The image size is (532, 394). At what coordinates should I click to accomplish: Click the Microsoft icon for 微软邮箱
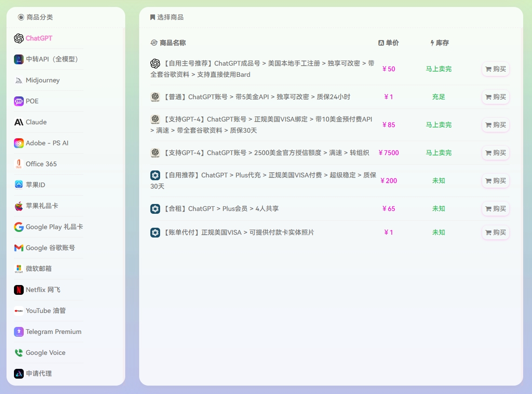click(x=19, y=269)
